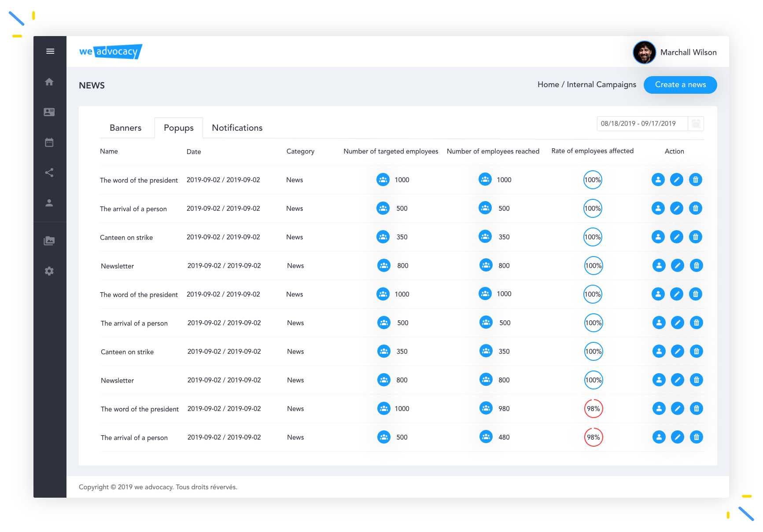This screenshot has height=532, width=763.
Task: Open the calendar picker icon beside date range
Action: 696,124
